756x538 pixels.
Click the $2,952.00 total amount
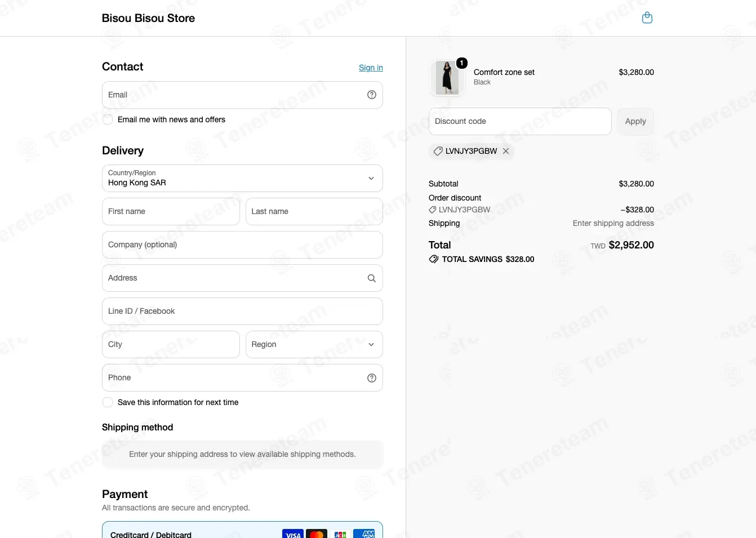pyautogui.click(x=632, y=245)
